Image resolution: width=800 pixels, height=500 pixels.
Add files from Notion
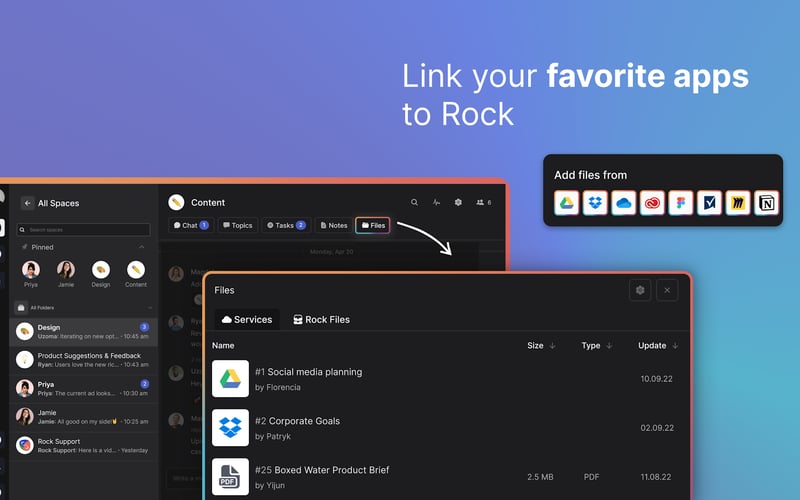(766, 203)
